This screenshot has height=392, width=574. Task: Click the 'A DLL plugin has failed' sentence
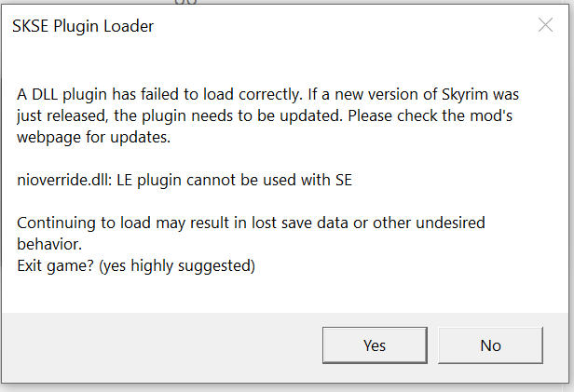point(159,95)
